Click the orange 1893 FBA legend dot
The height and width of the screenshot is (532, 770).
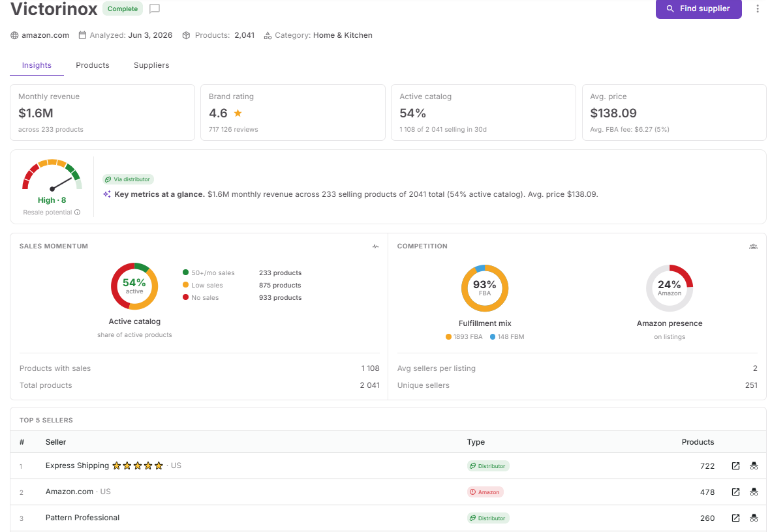(x=448, y=336)
